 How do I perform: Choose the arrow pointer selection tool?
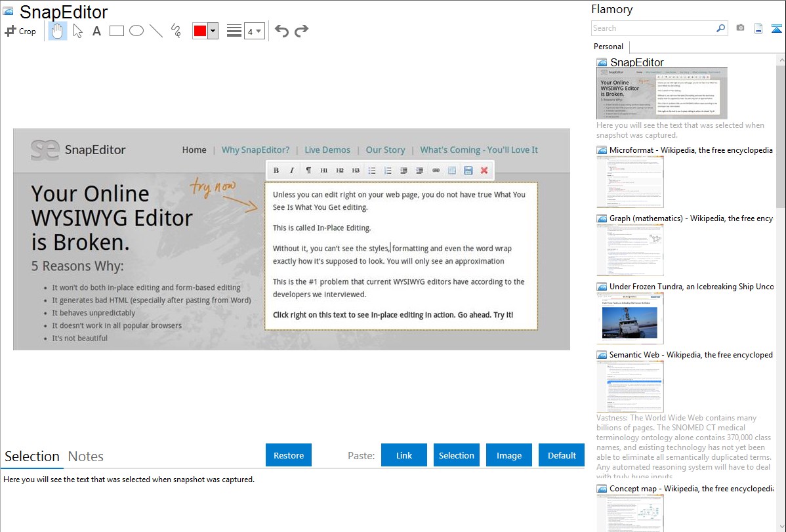(x=77, y=31)
